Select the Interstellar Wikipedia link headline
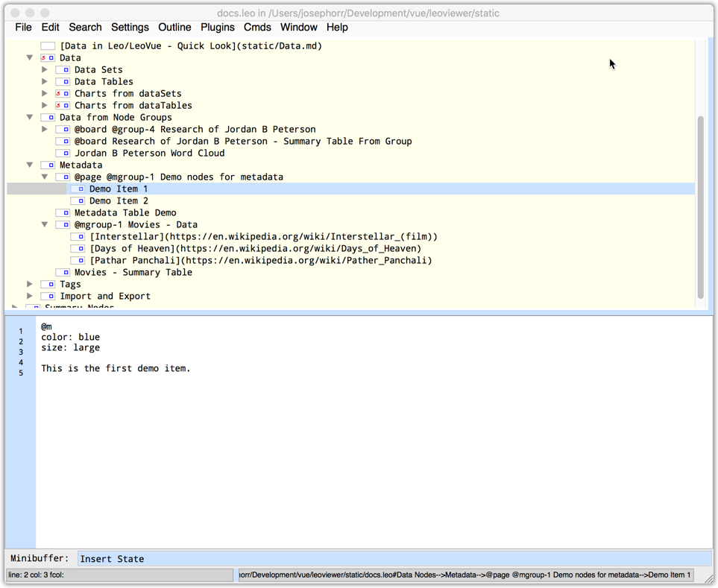This screenshot has width=718, height=588. pos(264,236)
